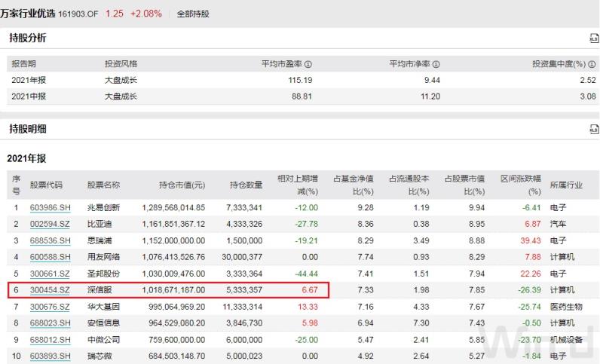This screenshot has width=600, height=364.
Task: Click the 医药生物 industry cell
Action: [x=566, y=307]
